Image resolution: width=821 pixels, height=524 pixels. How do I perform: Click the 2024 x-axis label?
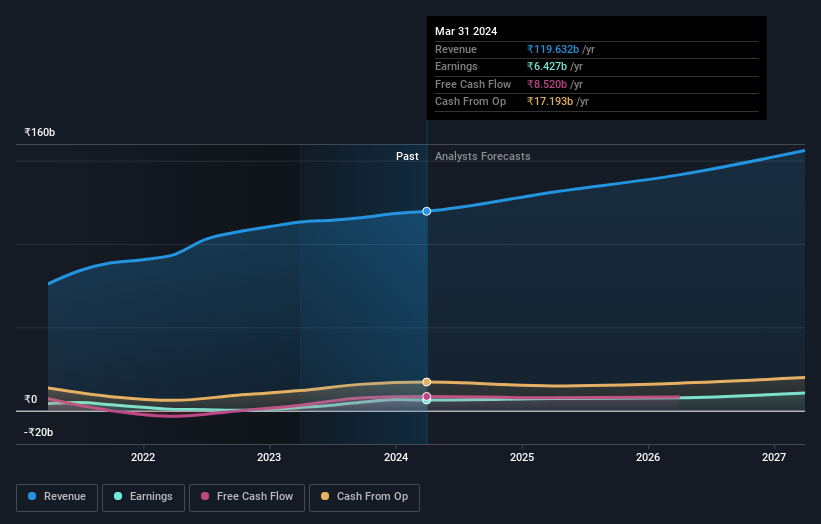point(396,458)
